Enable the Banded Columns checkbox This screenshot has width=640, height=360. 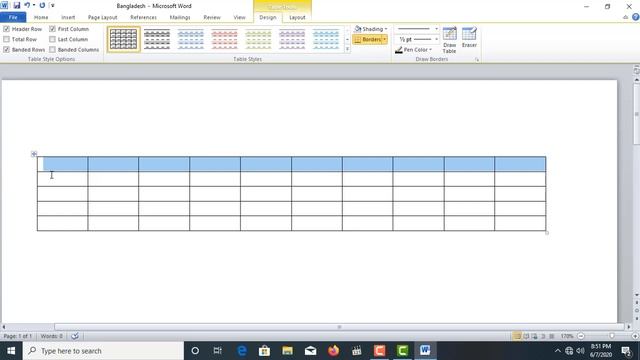point(52,49)
